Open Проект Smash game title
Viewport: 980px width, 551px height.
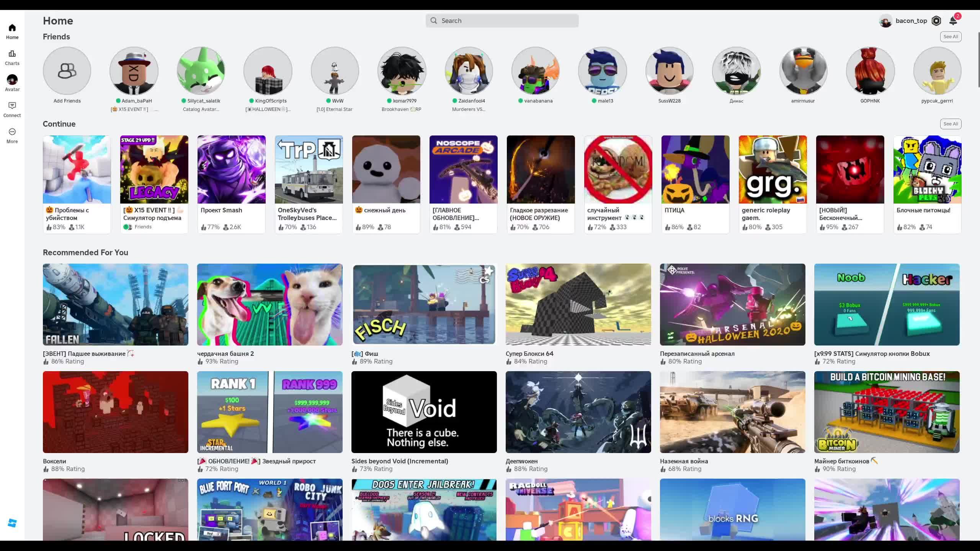point(221,210)
